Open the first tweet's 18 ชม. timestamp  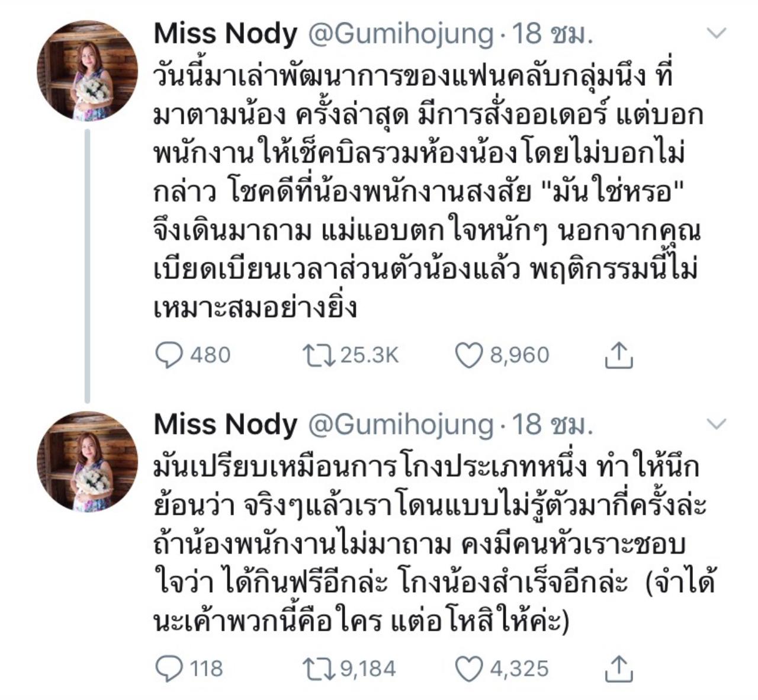click(x=552, y=34)
